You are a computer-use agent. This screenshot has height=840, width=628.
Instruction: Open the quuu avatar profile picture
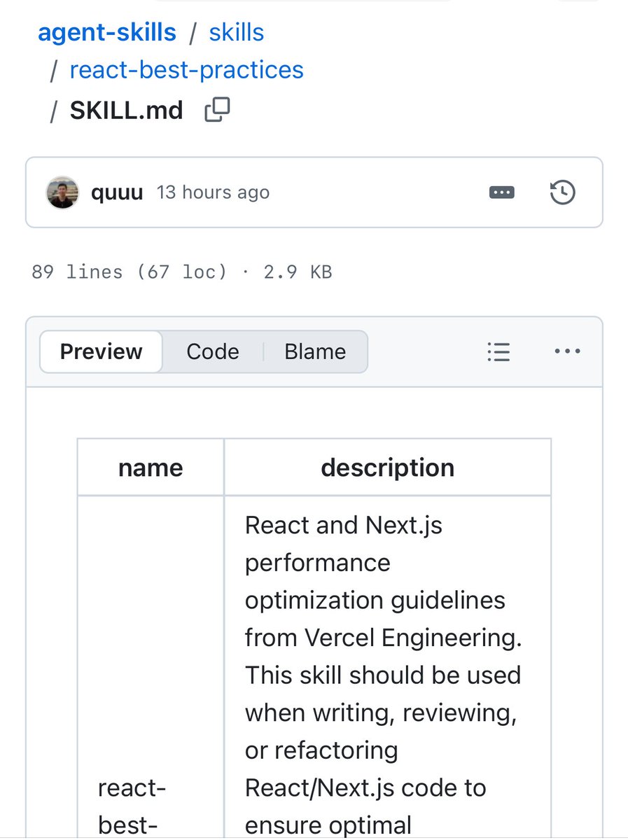pos(62,192)
